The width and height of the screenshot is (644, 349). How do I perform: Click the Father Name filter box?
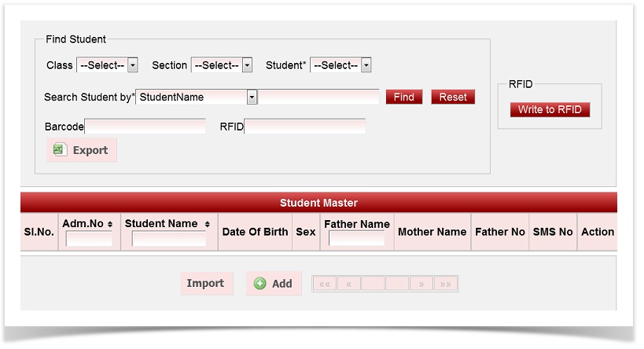tap(356, 239)
